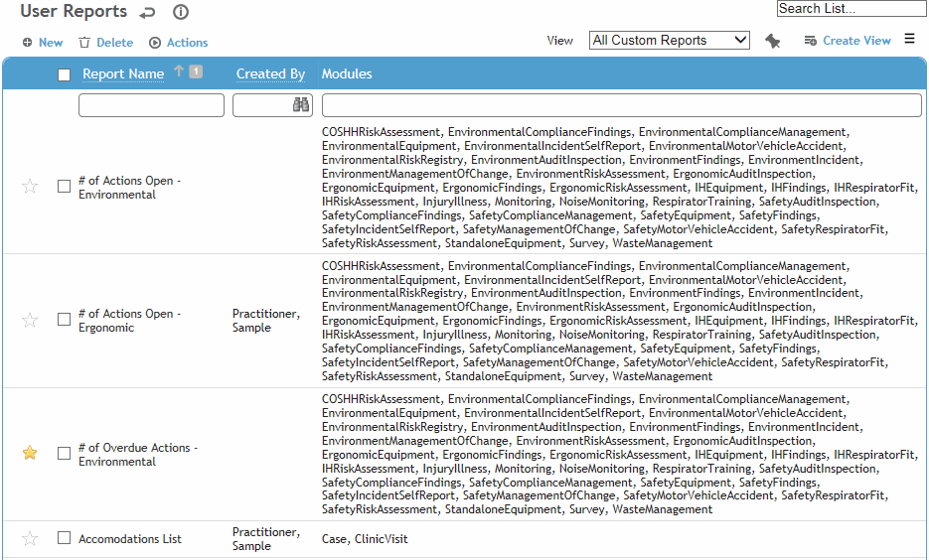This screenshot has height=560, width=929.
Task: Click the Modules filter input
Action: 622,105
